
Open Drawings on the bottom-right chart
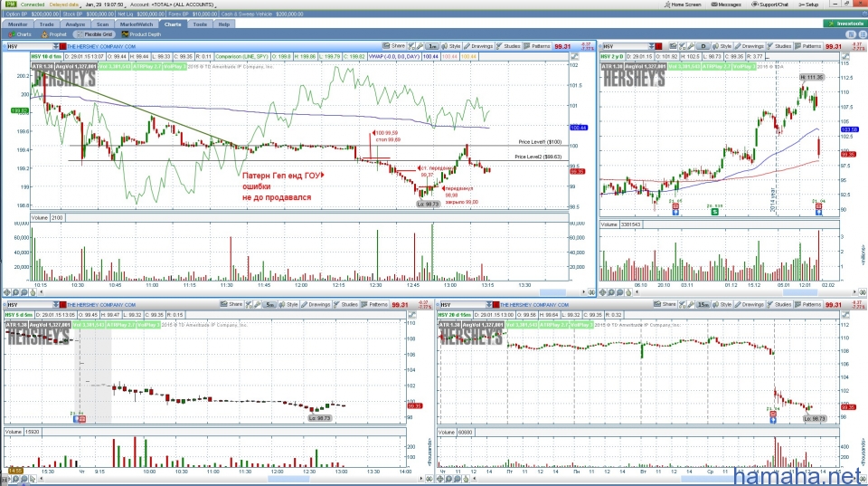tap(749, 304)
